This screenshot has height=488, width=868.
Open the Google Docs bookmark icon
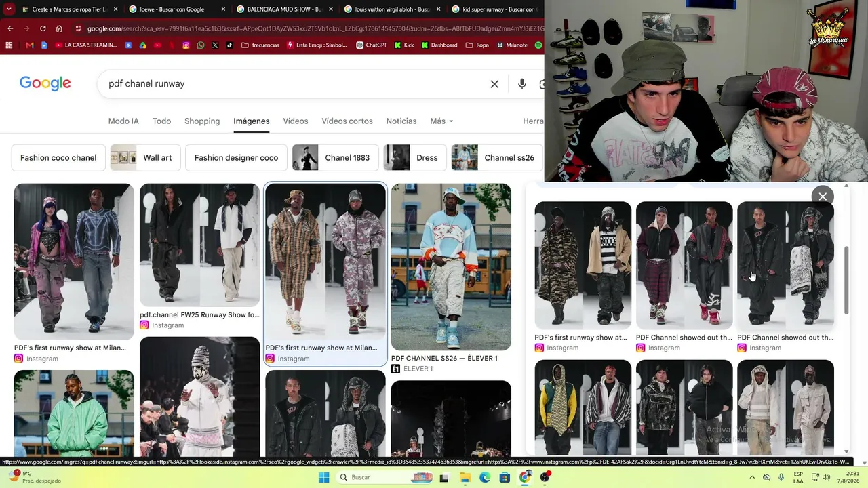point(45,45)
